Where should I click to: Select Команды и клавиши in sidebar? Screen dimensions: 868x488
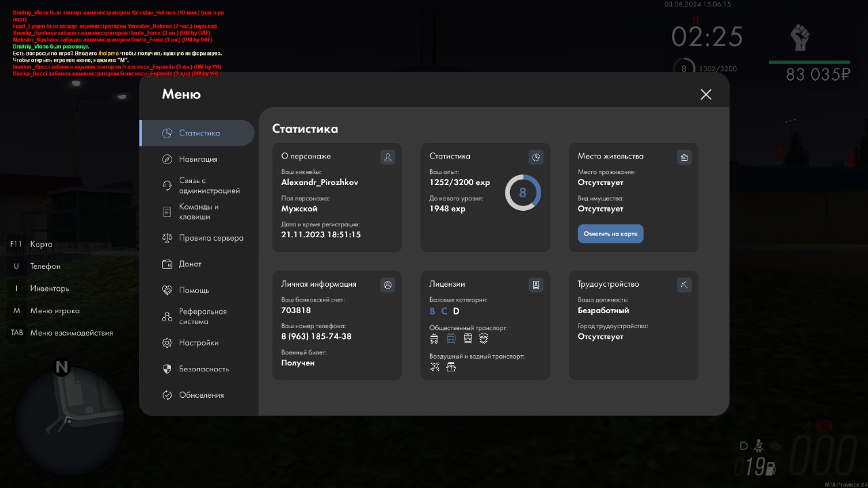coord(197,211)
